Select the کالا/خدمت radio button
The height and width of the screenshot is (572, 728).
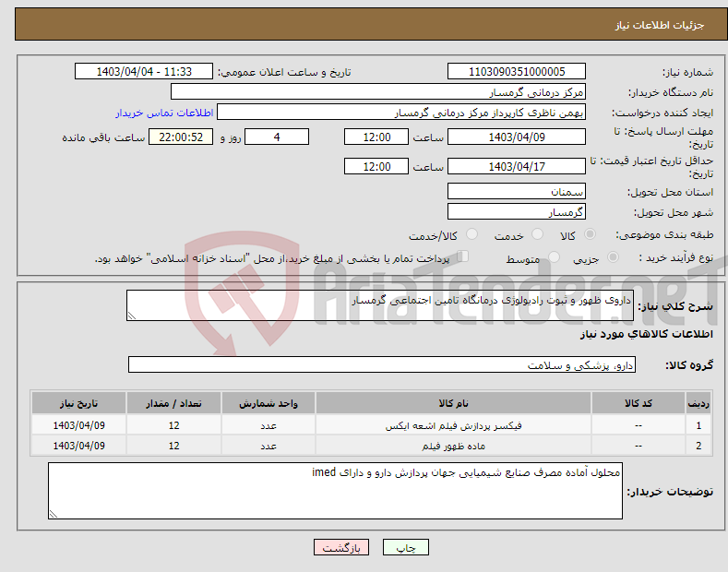tap(471, 234)
